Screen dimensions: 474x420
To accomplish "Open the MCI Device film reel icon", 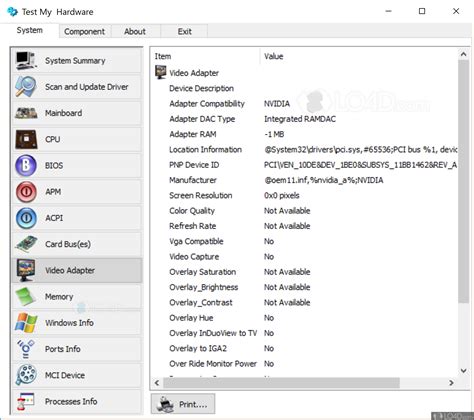I will tap(26, 375).
